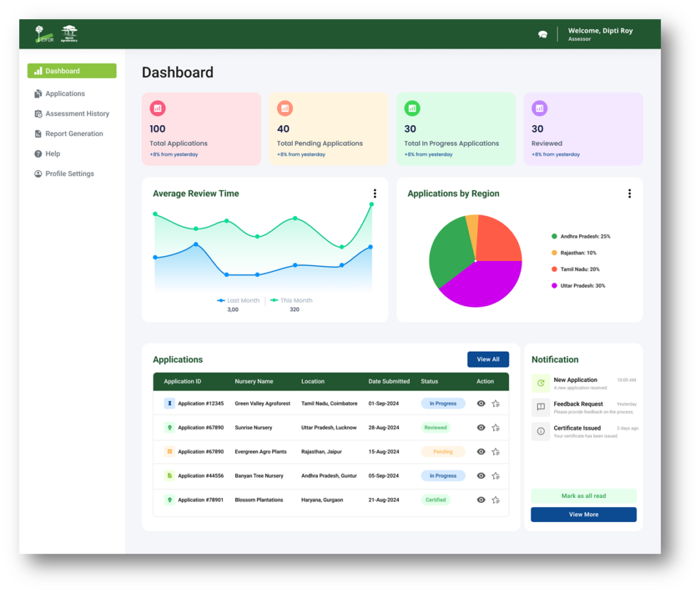Screen dimensions: 700x593
Task: Click the Total Applications stats icon
Action: [157, 108]
